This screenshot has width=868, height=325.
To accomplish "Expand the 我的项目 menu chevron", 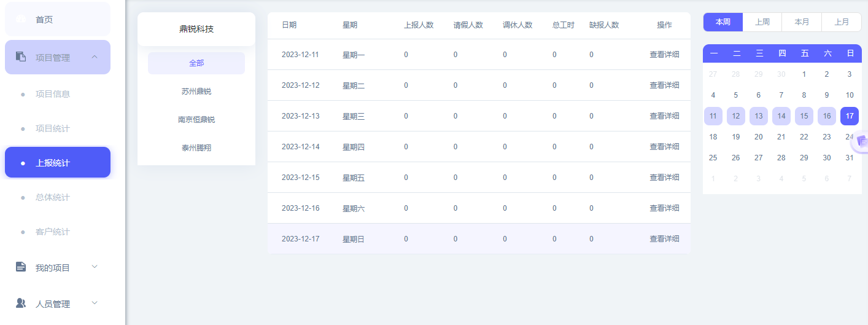I will tap(95, 267).
